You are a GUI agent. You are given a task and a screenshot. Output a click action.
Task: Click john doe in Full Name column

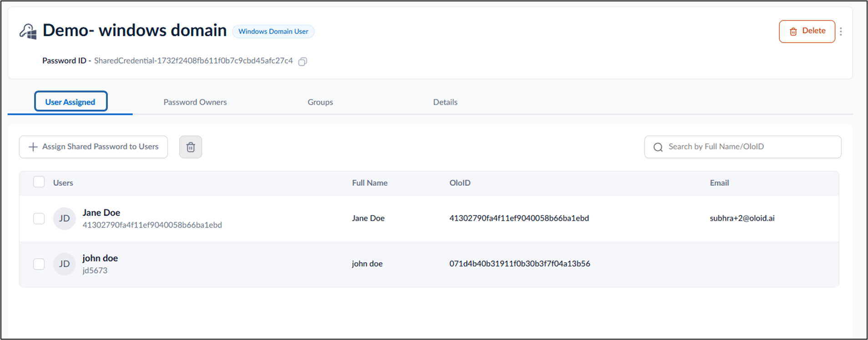click(367, 264)
